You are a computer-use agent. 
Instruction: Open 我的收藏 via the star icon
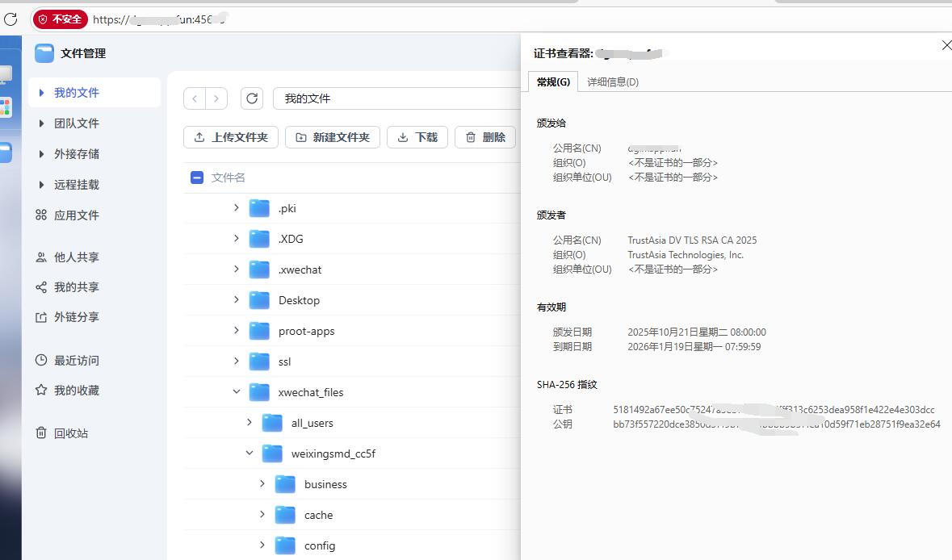41,390
